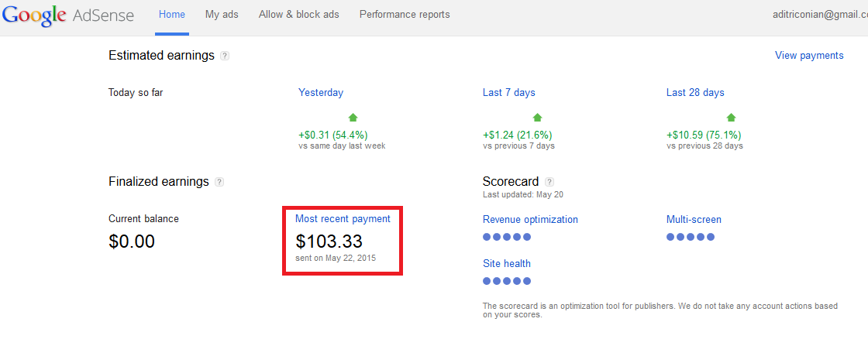Click the Google AdSense logo
This screenshot has width=868, height=346.
68,15
